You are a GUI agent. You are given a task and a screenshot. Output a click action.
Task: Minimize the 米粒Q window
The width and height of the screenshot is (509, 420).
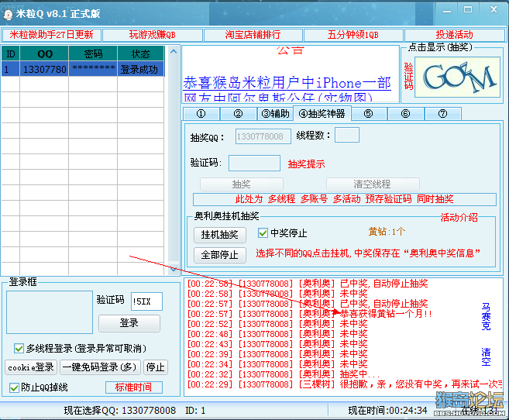(x=447, y=10)
